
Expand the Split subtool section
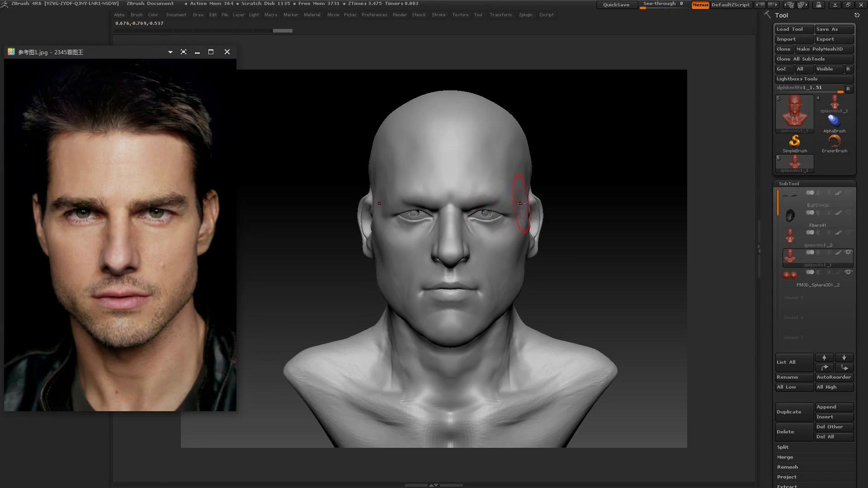click(x=783, y=447)
